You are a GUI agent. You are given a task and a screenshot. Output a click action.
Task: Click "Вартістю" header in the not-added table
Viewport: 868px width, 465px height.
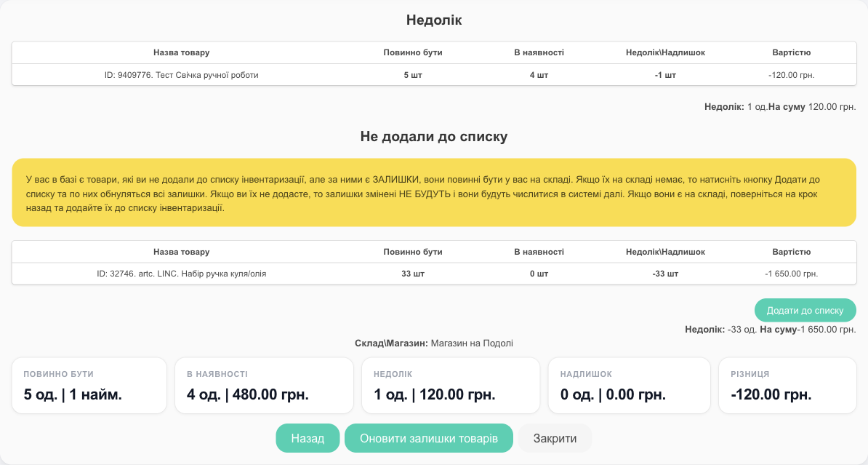coord(792,253)
